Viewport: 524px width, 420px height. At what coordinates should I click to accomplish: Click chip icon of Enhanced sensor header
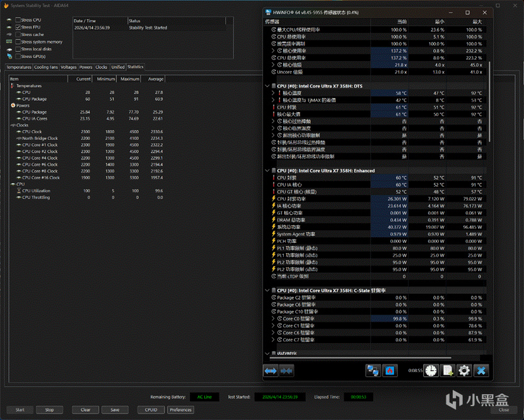274,171
